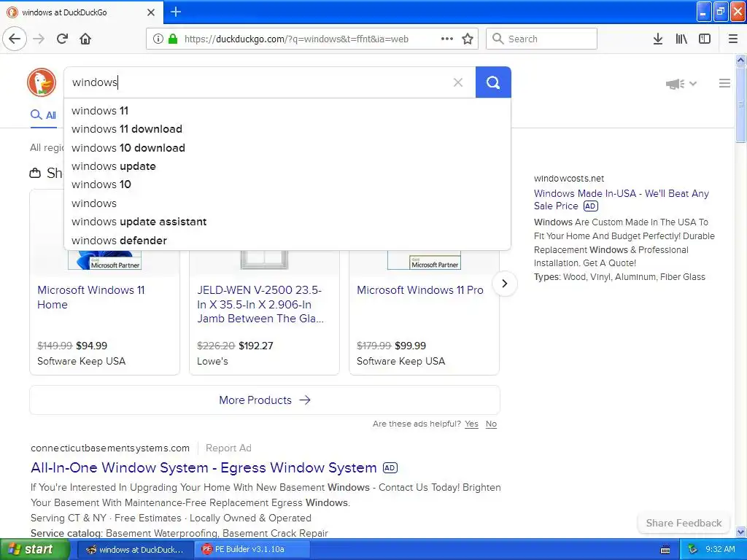Select suggestion 'windows 11'
Viewport: 747px width, 560px height.
[287, 111]
